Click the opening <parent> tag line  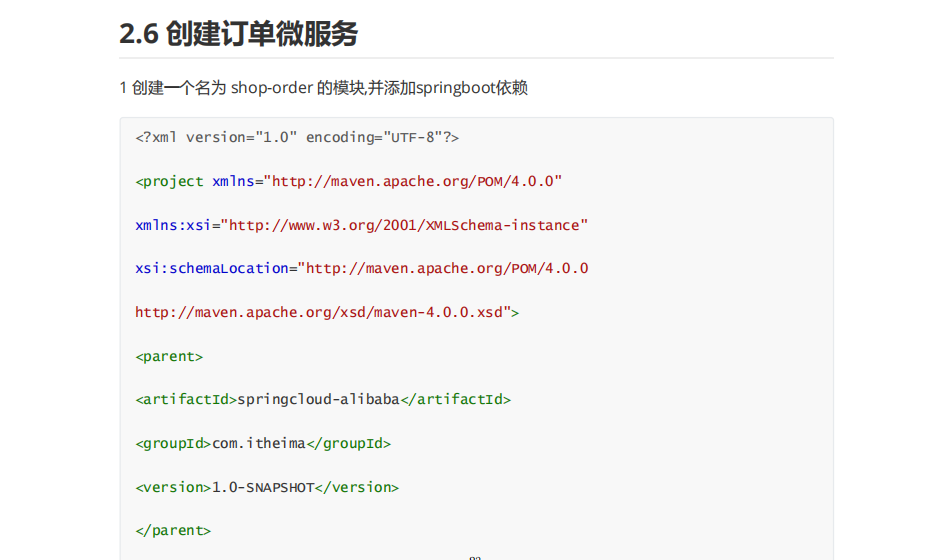(x=169, y=356)
